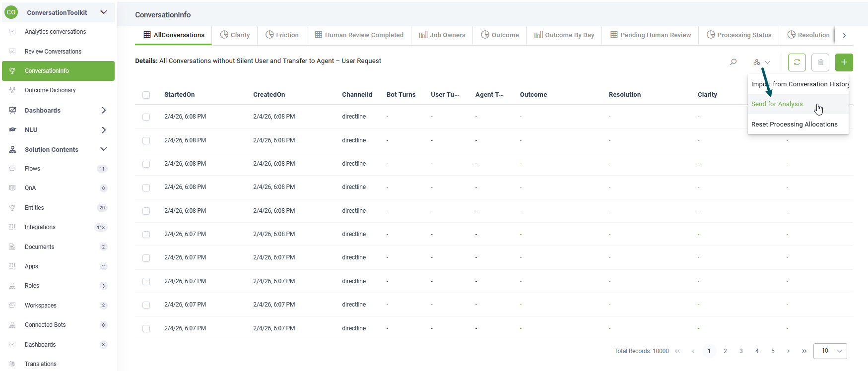This screenshot has width=868, height=371.
Task: Click the green refresh icon button
Action: click(797, 62)
